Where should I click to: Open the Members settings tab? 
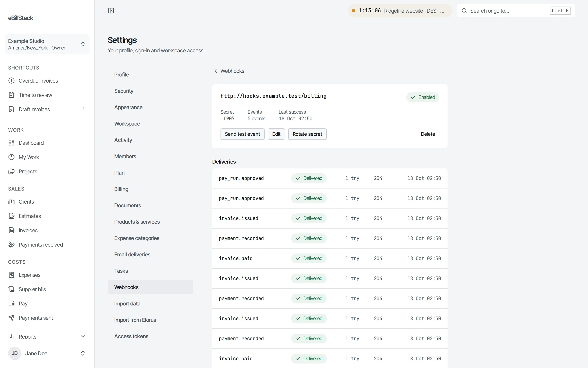coord(150,156)
